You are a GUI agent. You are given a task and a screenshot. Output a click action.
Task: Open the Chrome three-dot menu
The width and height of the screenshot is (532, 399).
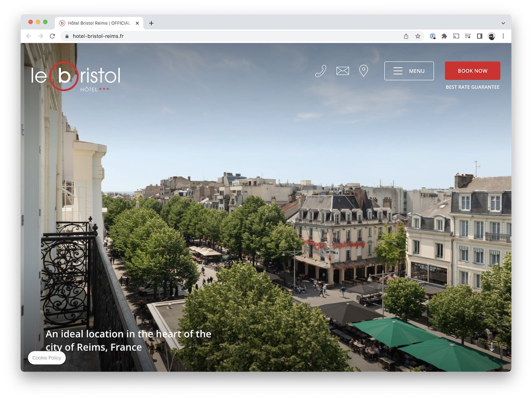coord(503,36)
